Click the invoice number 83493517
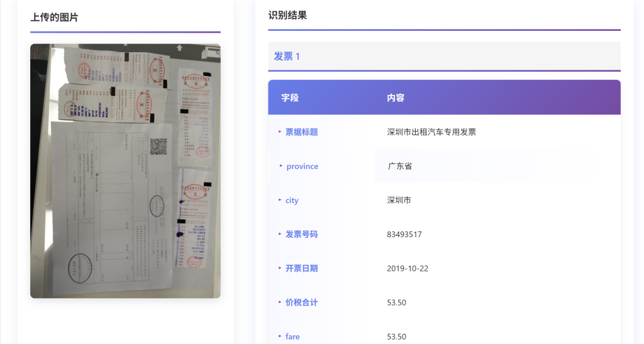Screen dimensions: 644x344 coord(404,235)
